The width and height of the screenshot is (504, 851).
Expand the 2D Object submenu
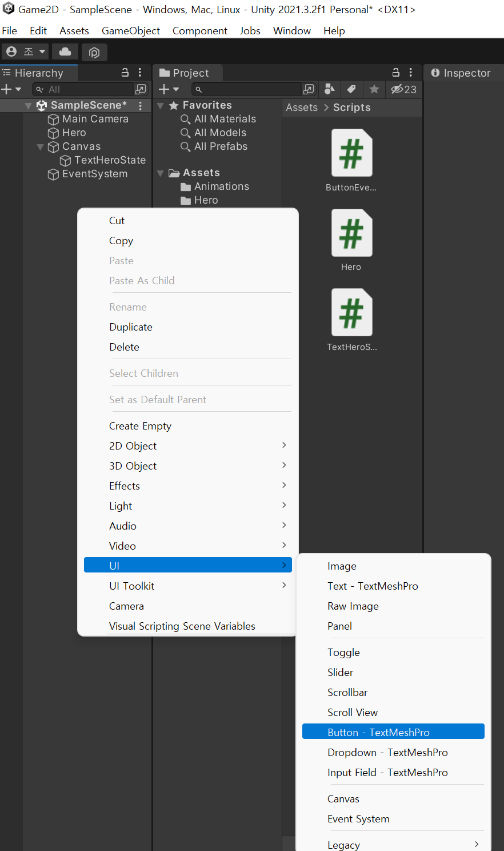coord(188,446)
